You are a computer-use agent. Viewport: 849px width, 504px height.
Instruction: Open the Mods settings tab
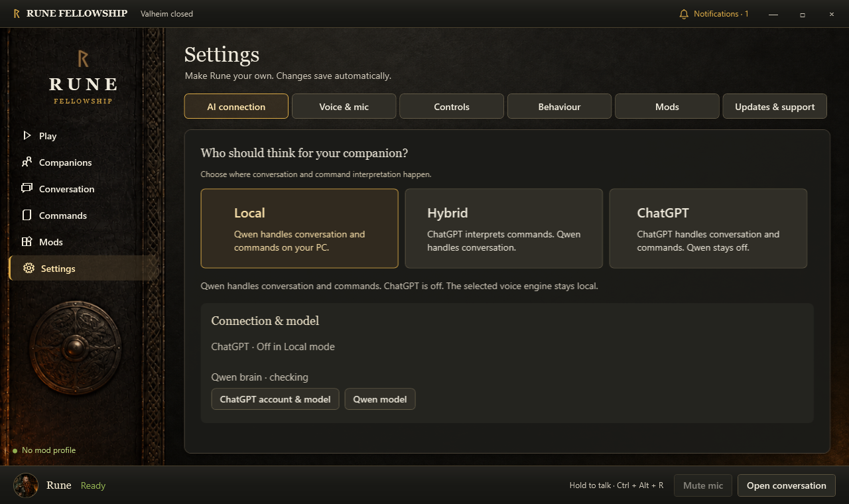[667, 106]
